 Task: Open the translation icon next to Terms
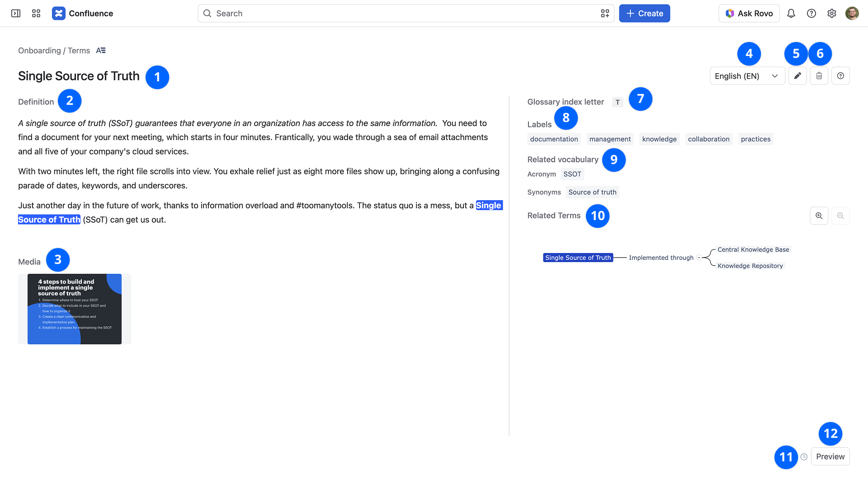click(x=101, y=51)
